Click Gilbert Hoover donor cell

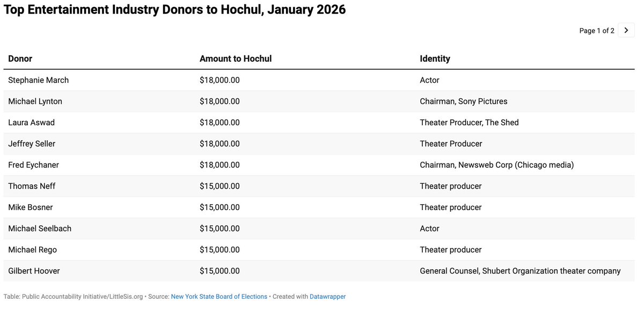tap(34, 271)
